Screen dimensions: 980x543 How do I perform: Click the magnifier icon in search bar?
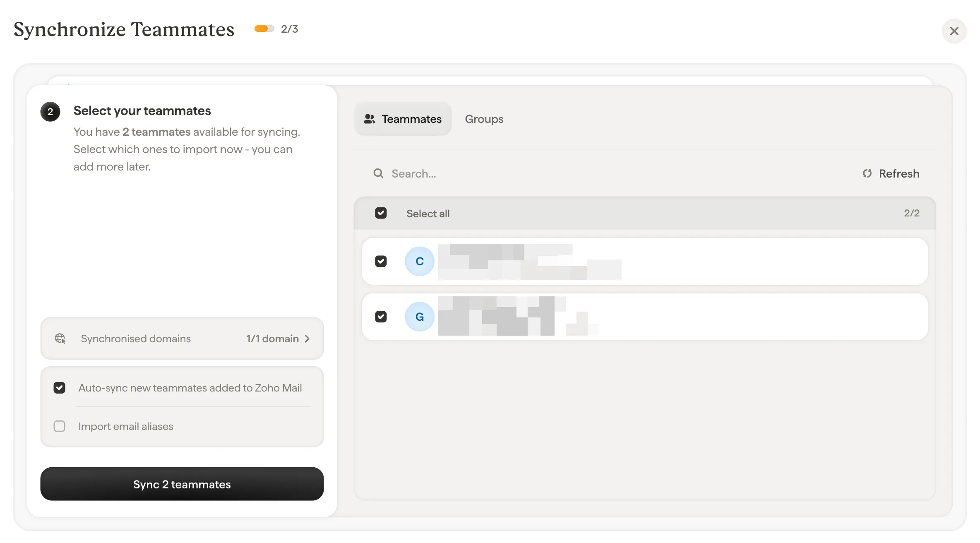point(378,173)
